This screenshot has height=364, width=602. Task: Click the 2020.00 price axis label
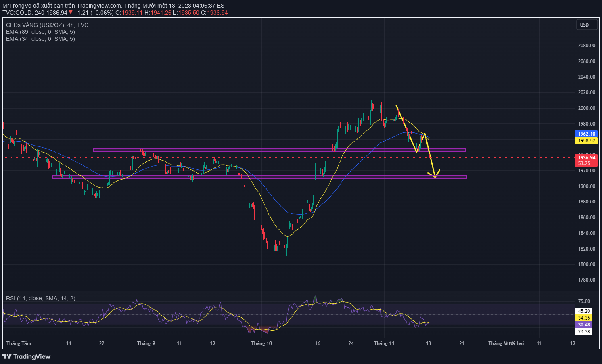pos(587,92)
